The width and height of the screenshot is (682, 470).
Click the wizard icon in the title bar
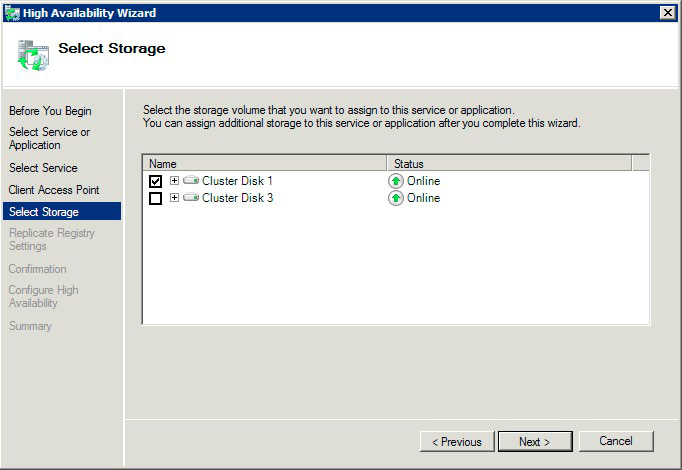pyautogui.click(x=12, y=13)
